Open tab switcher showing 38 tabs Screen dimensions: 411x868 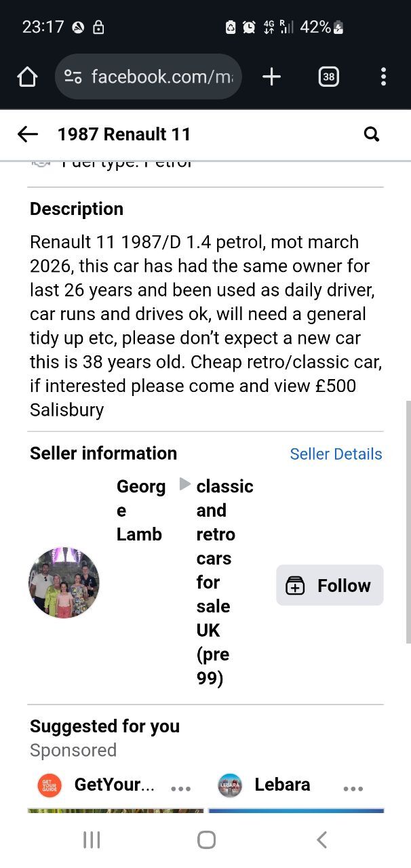pos(328,77)
